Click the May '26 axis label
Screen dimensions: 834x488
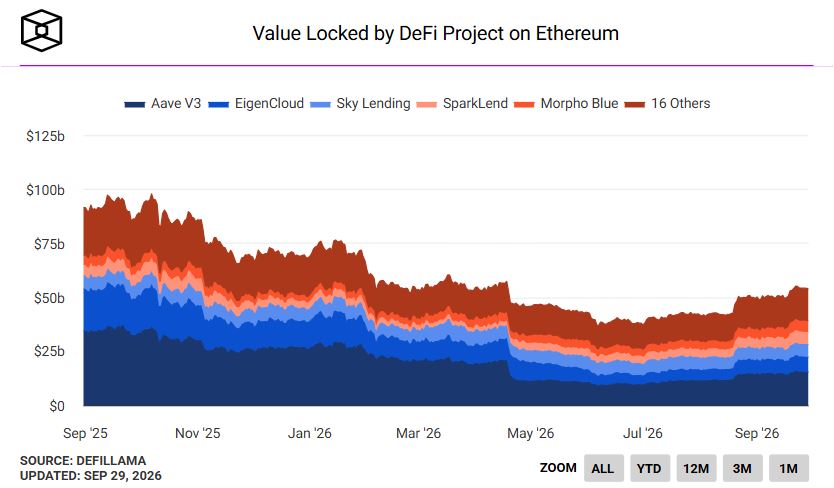530,433
